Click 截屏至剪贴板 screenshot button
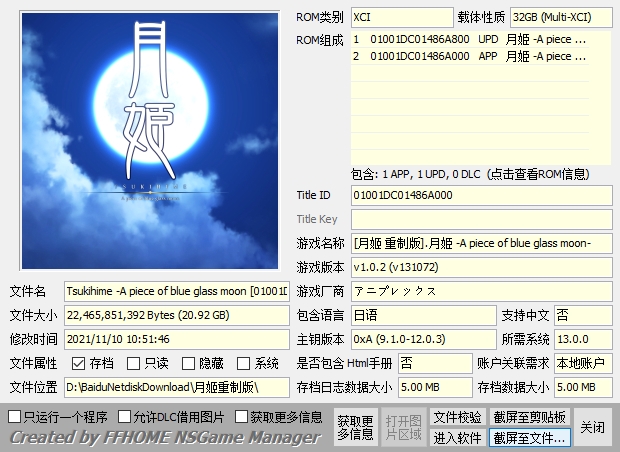The width and height of the screenshot is (620, 452). pyautogui.click(x=529, y=417)
